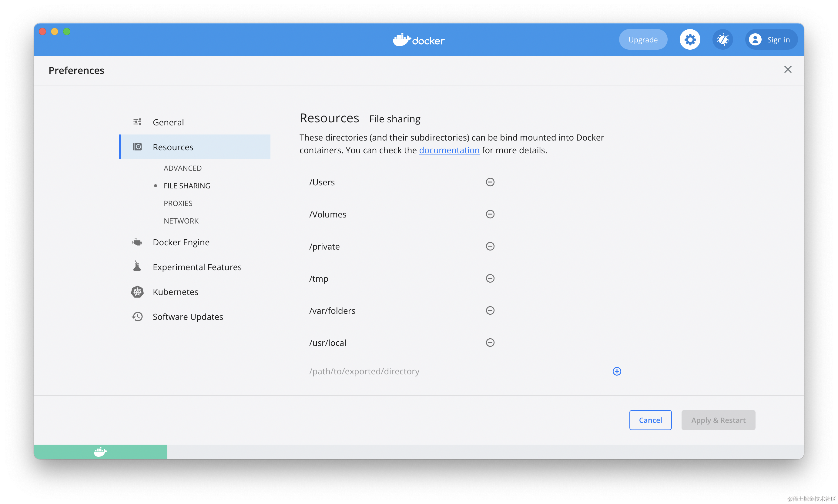The width and height of the screenshot is (838, 504).
Task: Remove the /var/folders shared directory
Action: (x=490, y=310)
